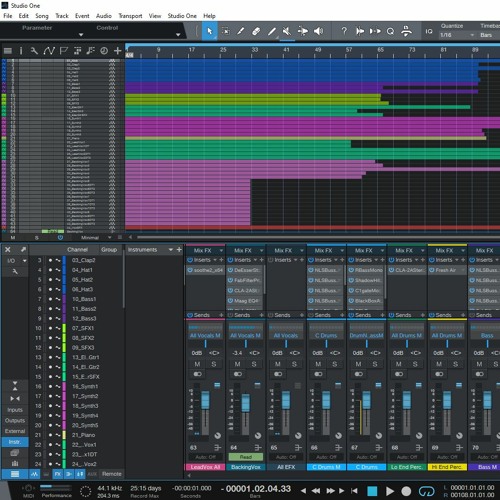The height and width of the screenshot is (500, 500).
Task: Adjust the Hi End Perc channel fader
Action: pos(447,400)
